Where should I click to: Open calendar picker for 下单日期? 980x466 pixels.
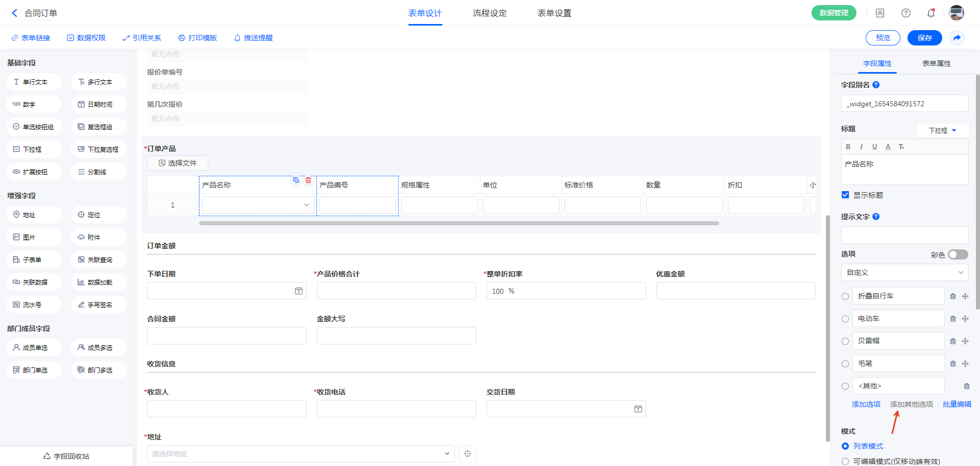pos(299,291)
